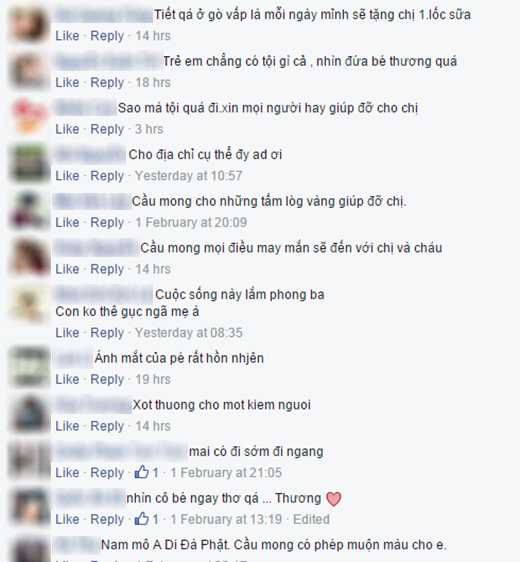Open blurred name before 'mai có đi sớm đi ngang'

[x=121, y=452]
